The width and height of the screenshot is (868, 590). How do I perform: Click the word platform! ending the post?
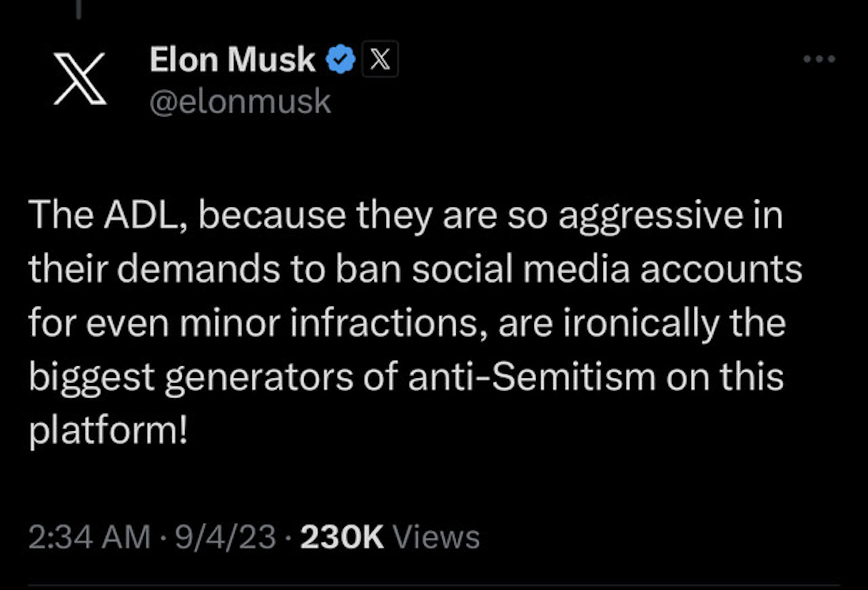[x=108, y=430]
